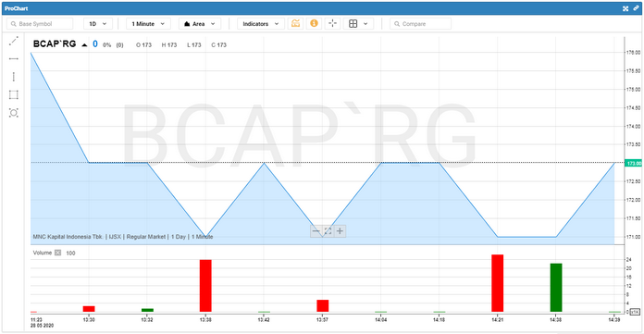Click the L 173 low value
Image resolution: width=644 pixels, height=334 pixels.
click(x=194, y=44)
